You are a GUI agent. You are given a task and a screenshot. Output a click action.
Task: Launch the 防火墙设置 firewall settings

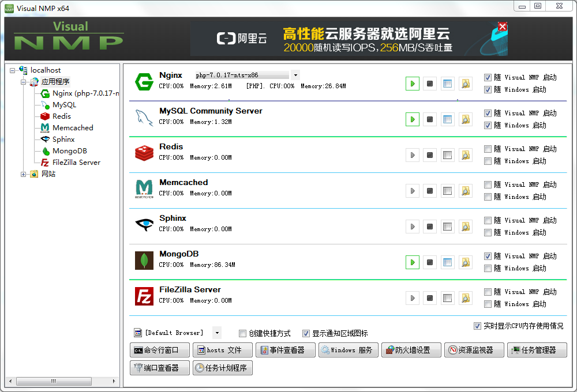(411, 350)
